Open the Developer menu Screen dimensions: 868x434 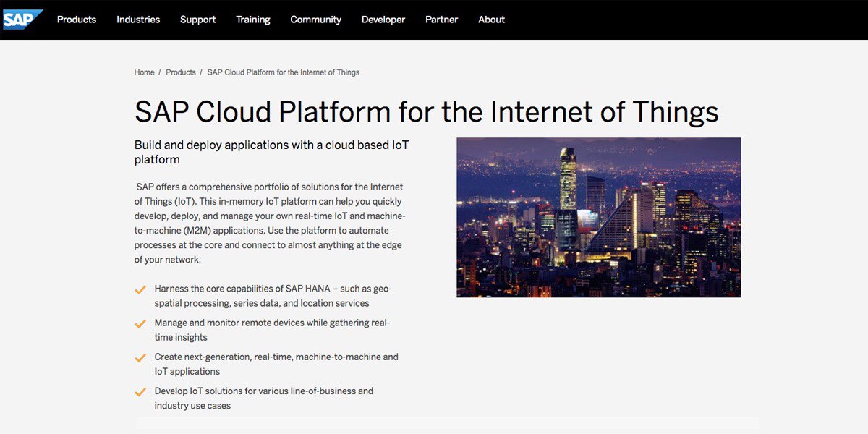tap(383, 20)
